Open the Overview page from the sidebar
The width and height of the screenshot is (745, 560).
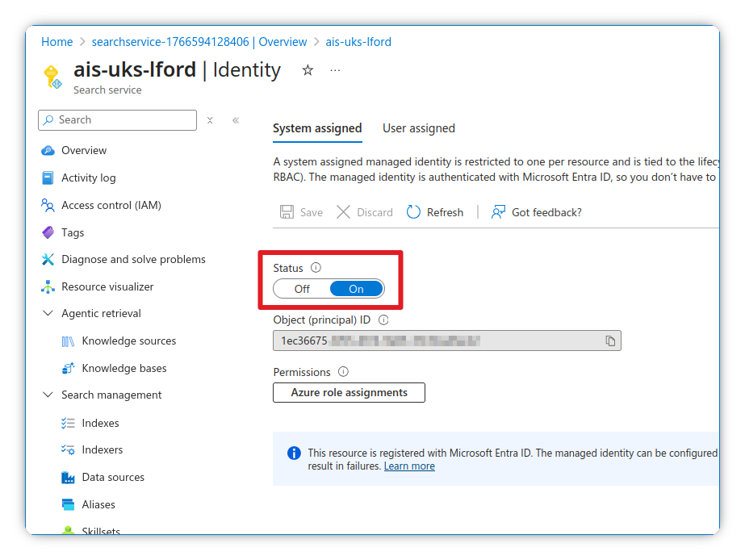(82, 150)
